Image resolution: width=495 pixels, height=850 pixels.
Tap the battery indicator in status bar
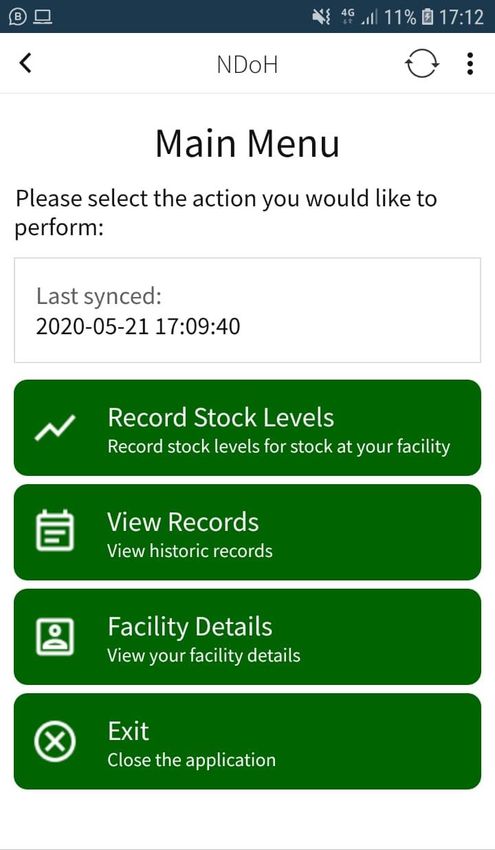pyautogui.click(x=427, y=17)
